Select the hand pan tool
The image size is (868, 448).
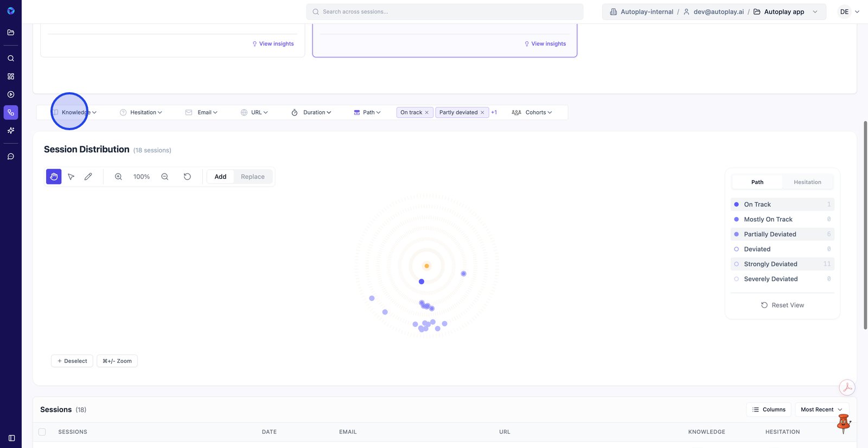(54, 177)
